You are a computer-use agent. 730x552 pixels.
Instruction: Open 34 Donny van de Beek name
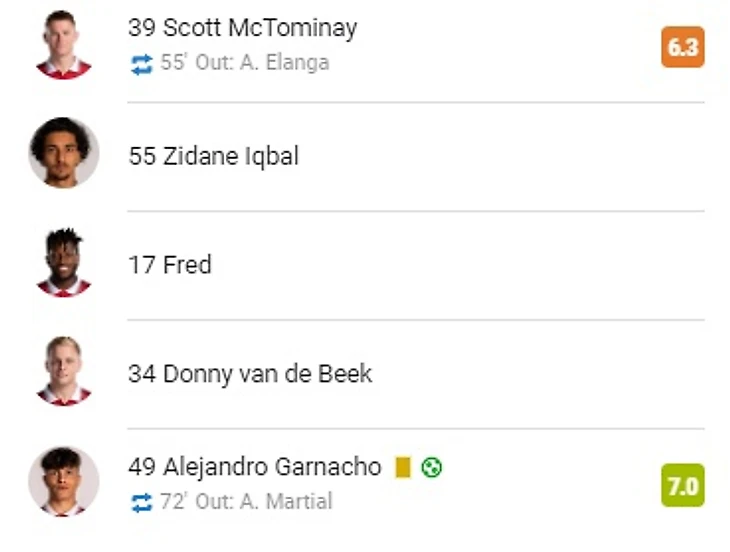(250, 374)
